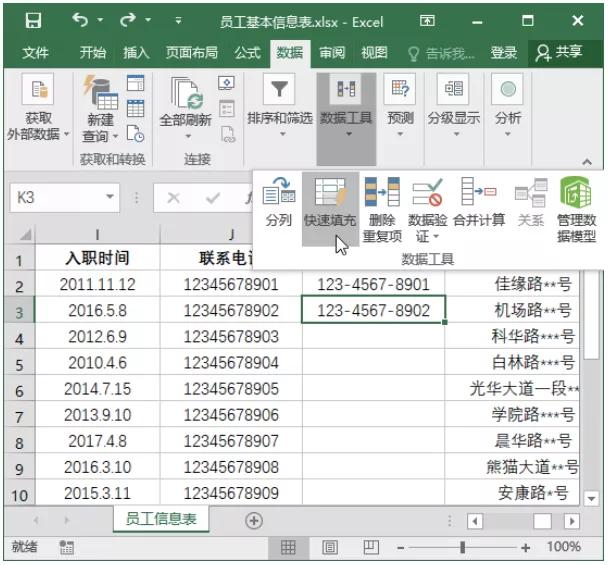Open the 分析 analysis dropdown

[x=508, y=105]
